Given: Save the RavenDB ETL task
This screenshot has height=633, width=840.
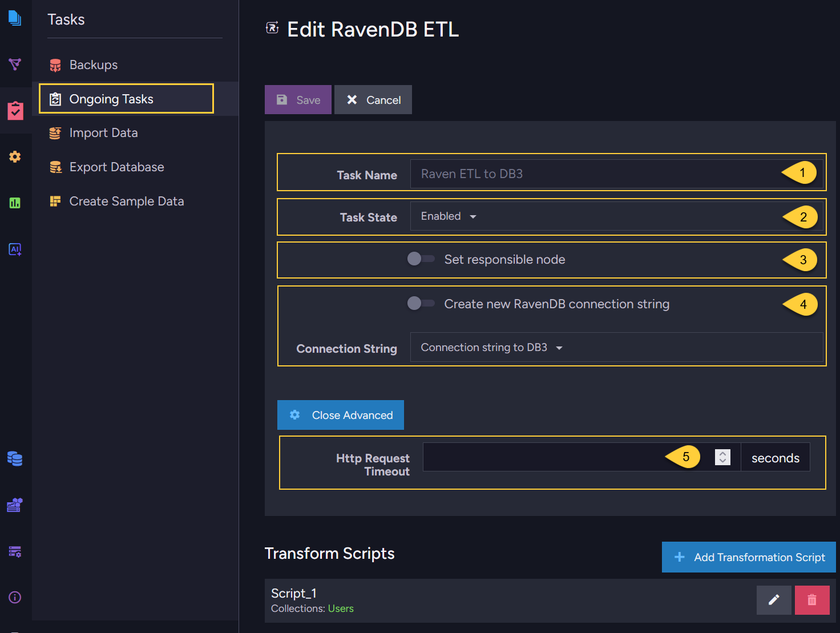Looking at the screenshot, I should coord(298,100).
